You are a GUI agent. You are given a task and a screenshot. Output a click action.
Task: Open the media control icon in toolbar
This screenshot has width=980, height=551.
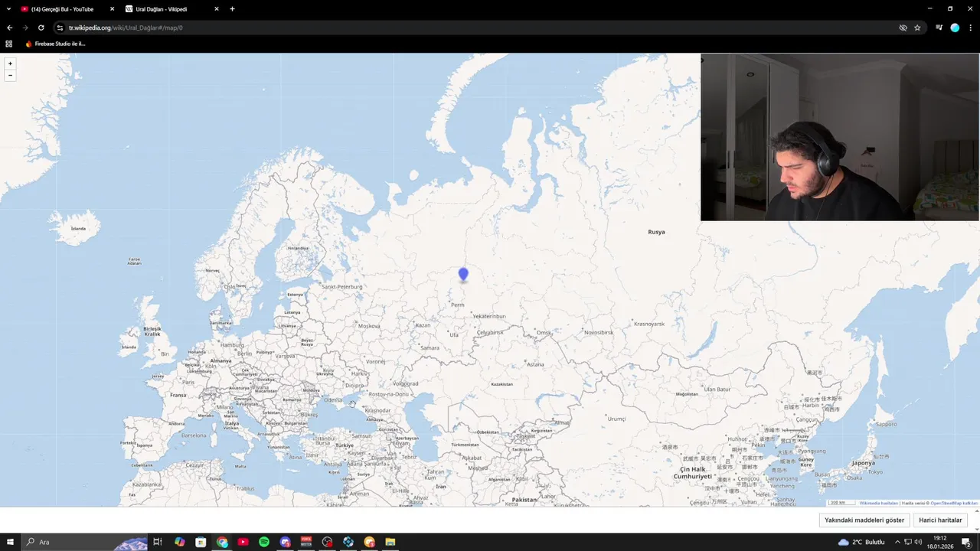939,28
